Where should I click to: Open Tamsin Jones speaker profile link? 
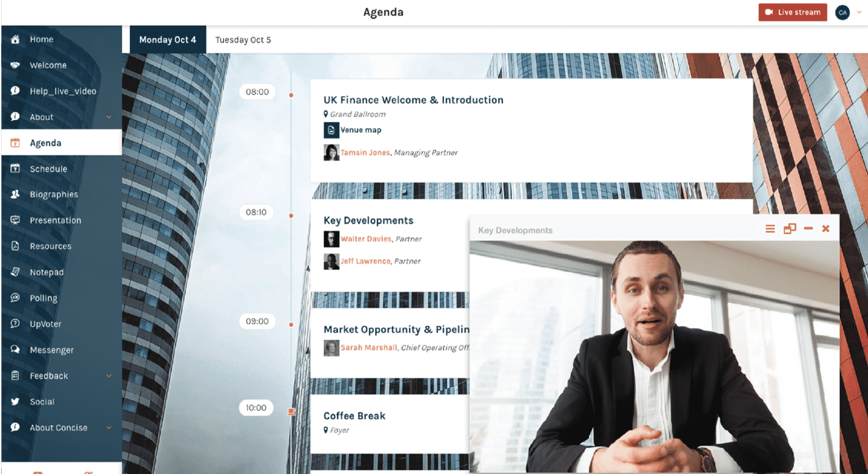coord(365,153)
